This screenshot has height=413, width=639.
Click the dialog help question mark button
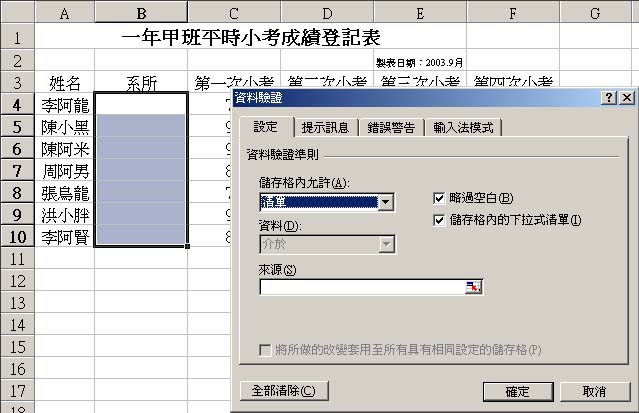click(x=609, y=97)
